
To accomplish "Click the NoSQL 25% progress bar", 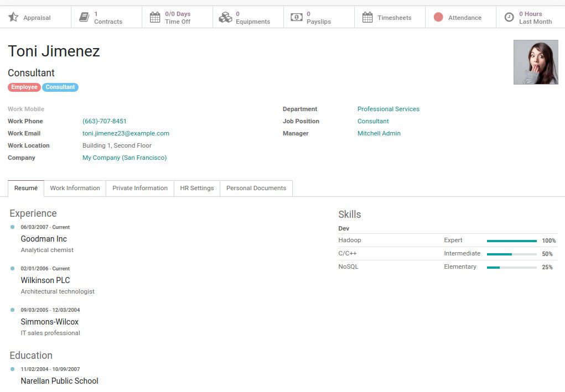I will click(x=512, y=268).
